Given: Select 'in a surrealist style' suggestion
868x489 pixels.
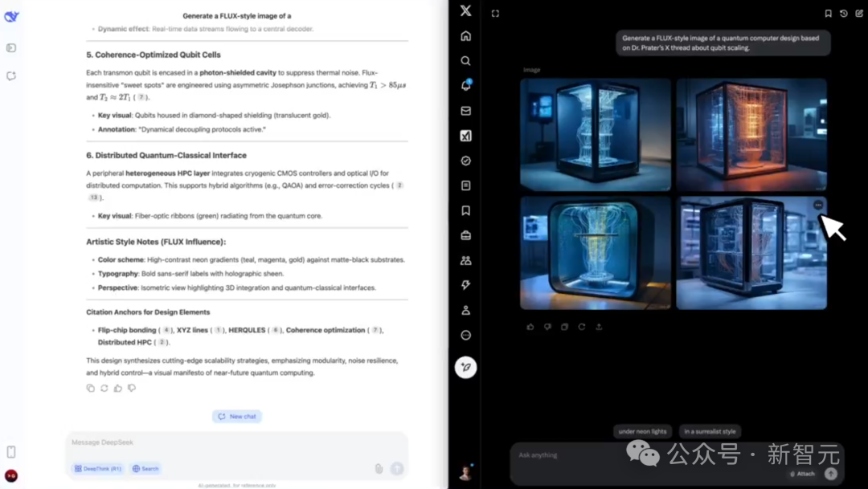Looking at the screenshot, I should pyautogui.click(x=710, y=431).
